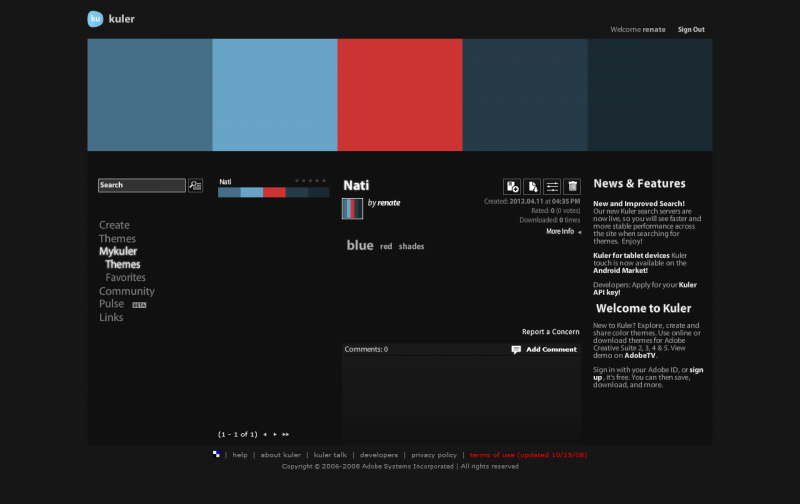Screen dimensions: 800x504
Task: Jump to last results page arrow
Action: [x=286, y=435]
